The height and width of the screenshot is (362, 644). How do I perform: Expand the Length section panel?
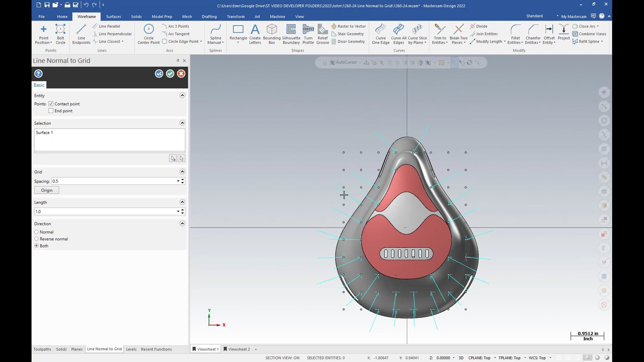(182, 202)
